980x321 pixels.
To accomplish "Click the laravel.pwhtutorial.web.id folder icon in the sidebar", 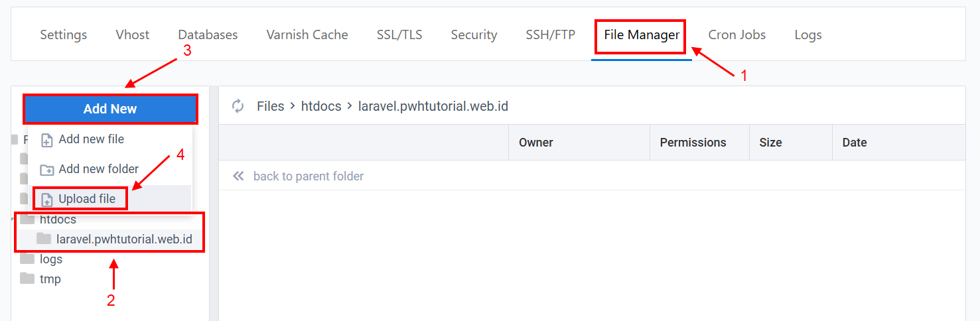I will pyautogui.click(x=44, y=239).
